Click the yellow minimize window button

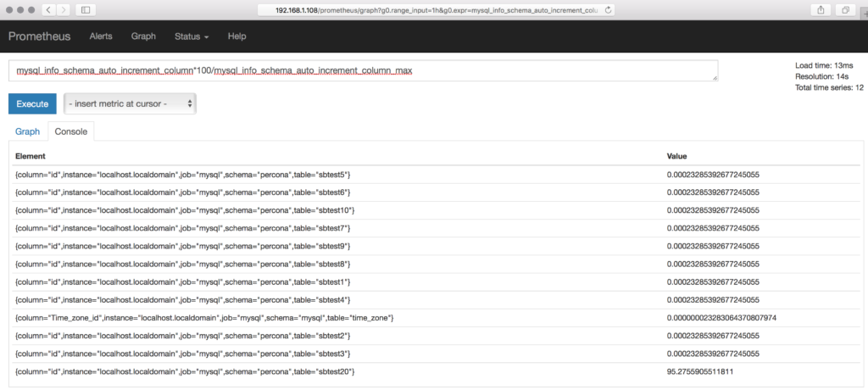tap(19, 9)
